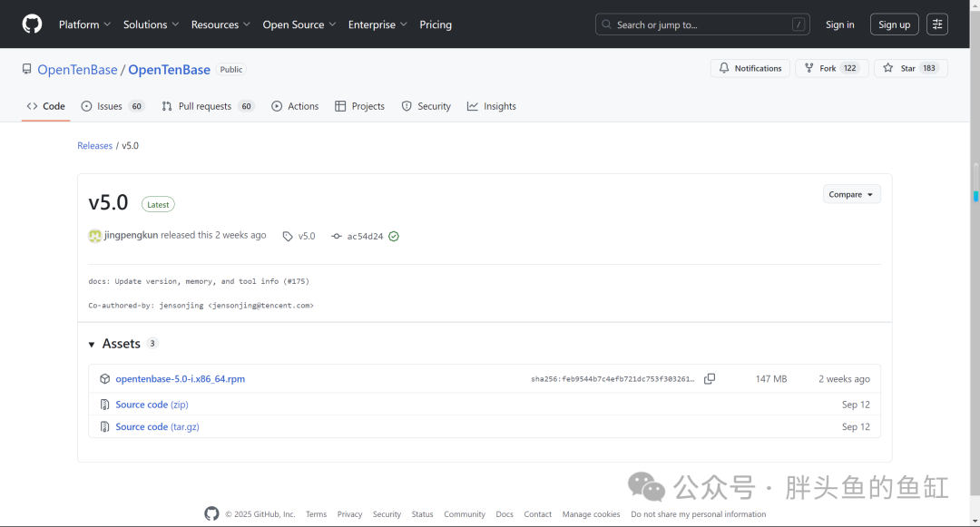
Task: Open the GitHub homepage logo in header
Action: tap(32, 24)
